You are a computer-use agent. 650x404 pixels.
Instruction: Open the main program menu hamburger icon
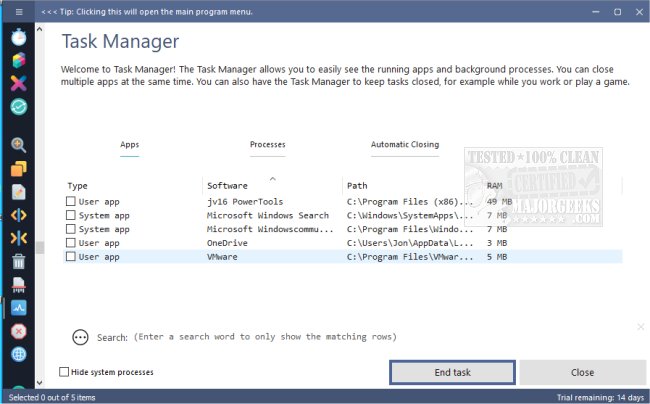[19, 11]
